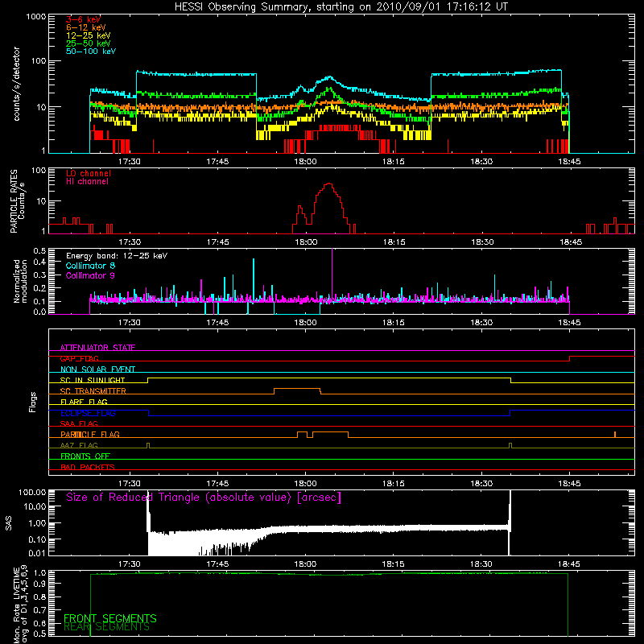Click 18:30 tick label under counts plot
This screenshot has width=644, height=644.
point(481,162)
